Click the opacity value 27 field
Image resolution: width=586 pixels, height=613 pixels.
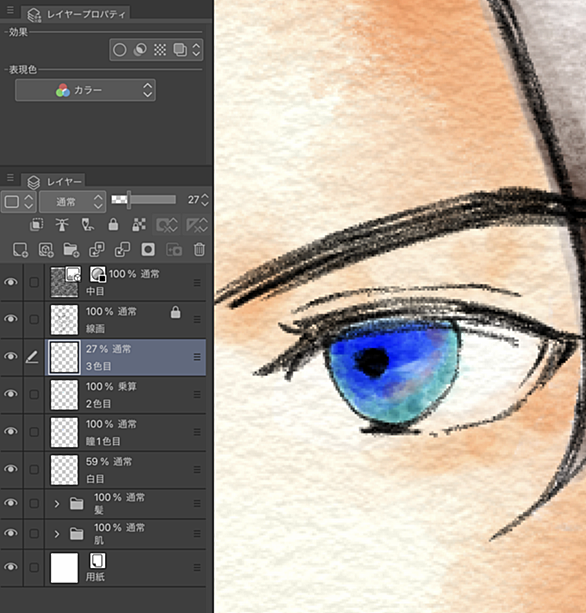coord(193,200)
